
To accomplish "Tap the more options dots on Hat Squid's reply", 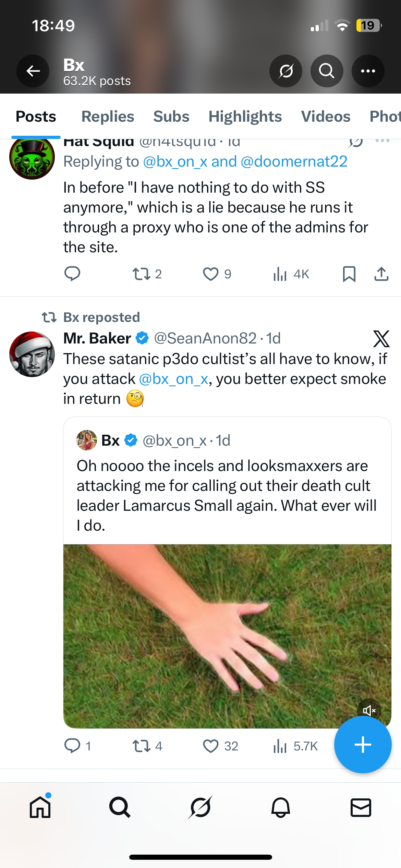I will [382, 141].
